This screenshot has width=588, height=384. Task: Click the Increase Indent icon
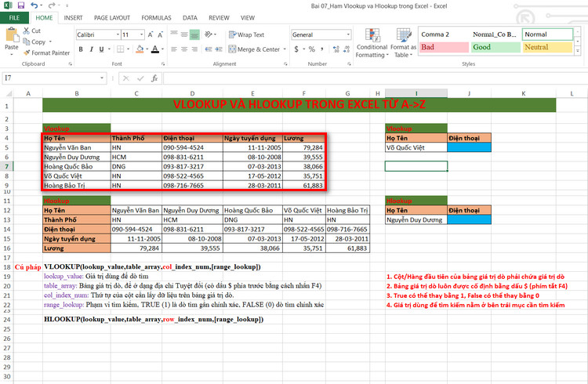[x=219, y=49]
